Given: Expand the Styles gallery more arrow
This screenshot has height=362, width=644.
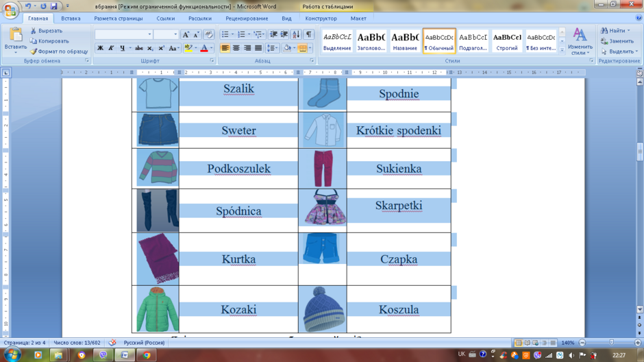Looking at the screenshot, I should coord(562,49).
